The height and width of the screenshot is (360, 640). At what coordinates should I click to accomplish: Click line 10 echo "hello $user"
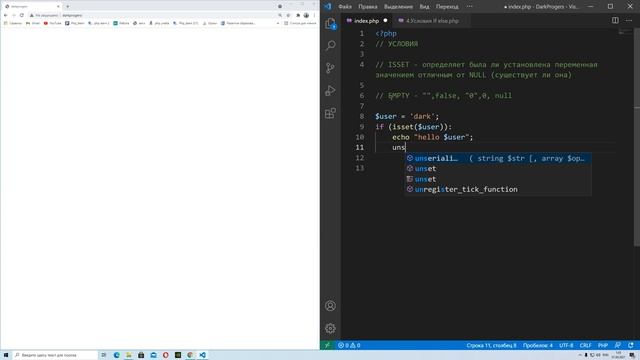pos(432,137)
